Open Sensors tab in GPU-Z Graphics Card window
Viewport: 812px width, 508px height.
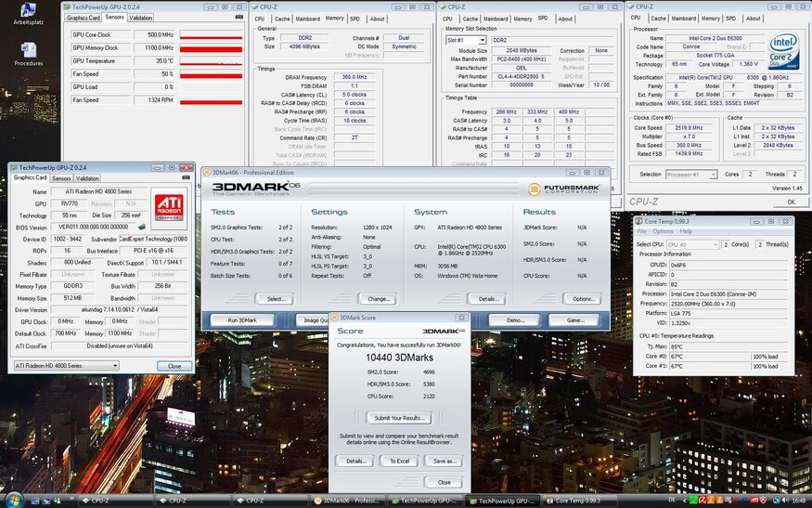pos(61,178)
